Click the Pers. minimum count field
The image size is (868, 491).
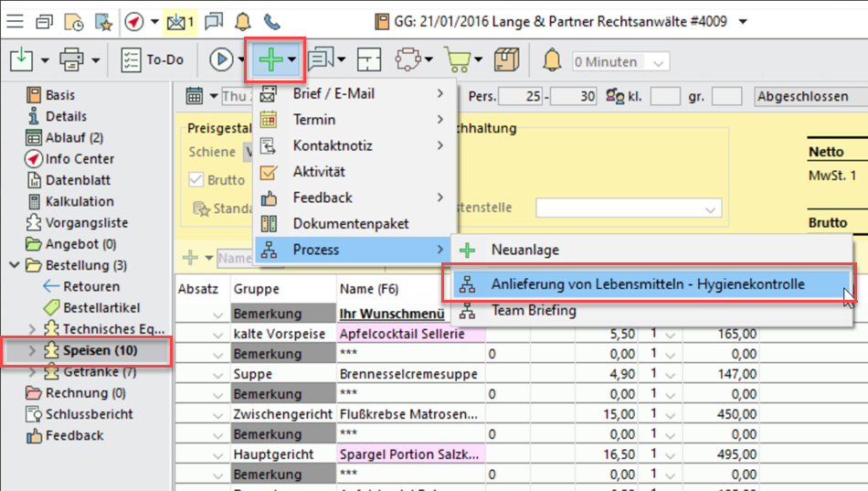[x=520, y=96]
